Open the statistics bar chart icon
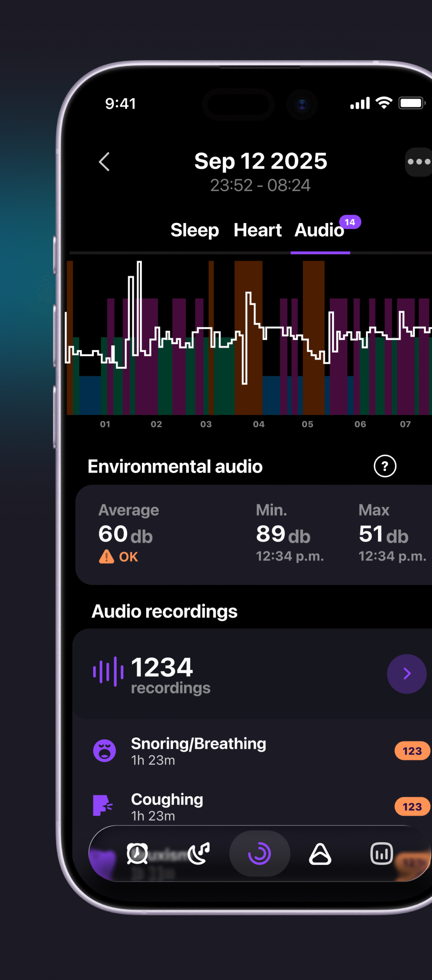The height and width of the screenshot is (980, 432). tap(381, 853)
